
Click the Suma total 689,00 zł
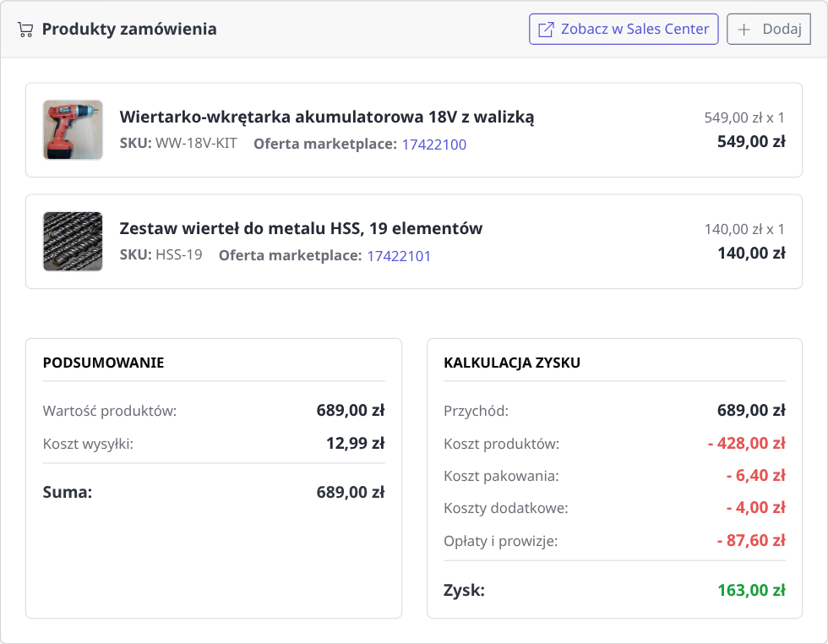tap(351, 493)
